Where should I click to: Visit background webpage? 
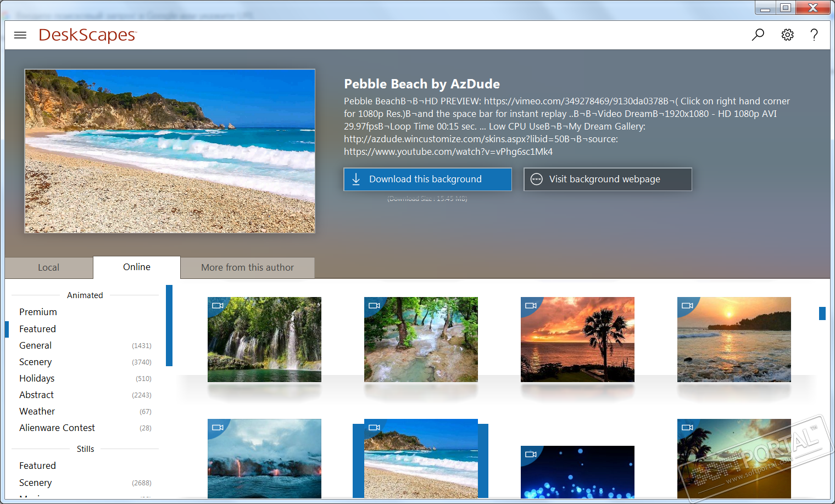pos(608,179)
